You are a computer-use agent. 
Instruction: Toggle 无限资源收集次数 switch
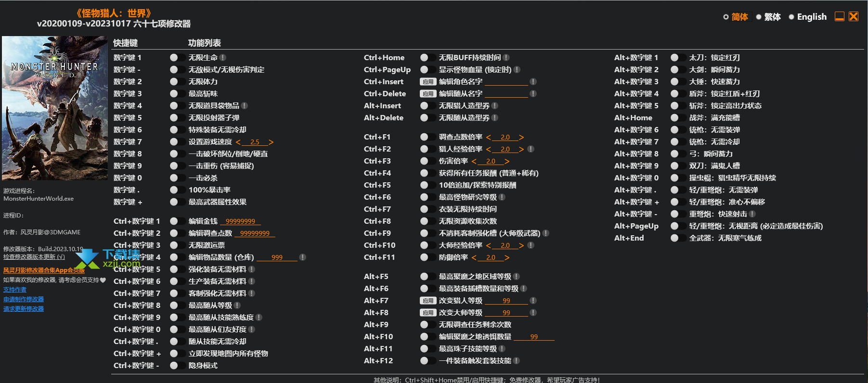[x=427, y=221]
